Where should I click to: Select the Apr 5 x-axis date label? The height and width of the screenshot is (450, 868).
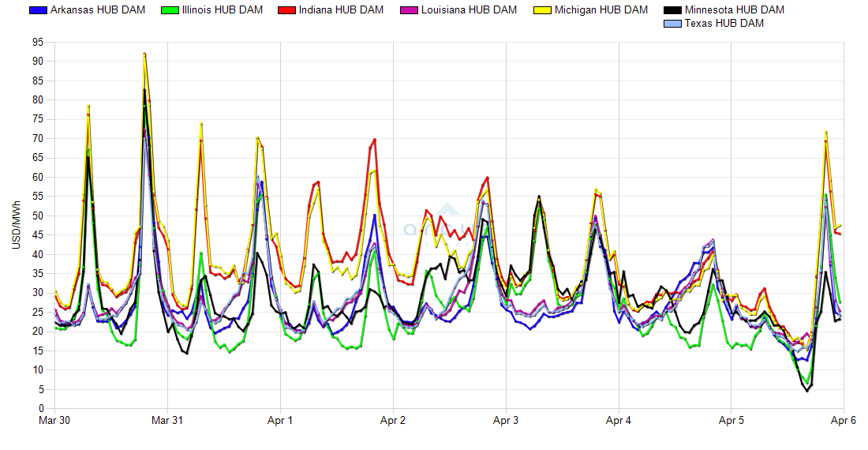[731, 422]
